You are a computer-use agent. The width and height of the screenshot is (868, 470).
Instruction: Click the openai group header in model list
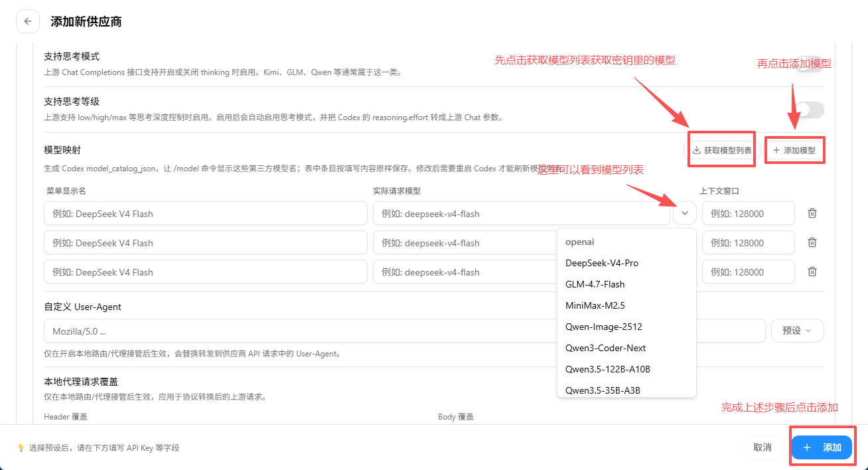coord(580,242)
